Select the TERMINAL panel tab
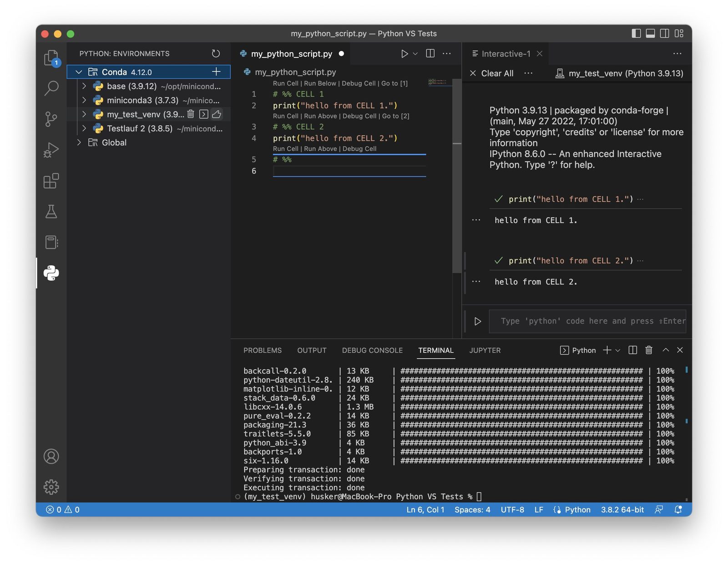 (436, 351)
